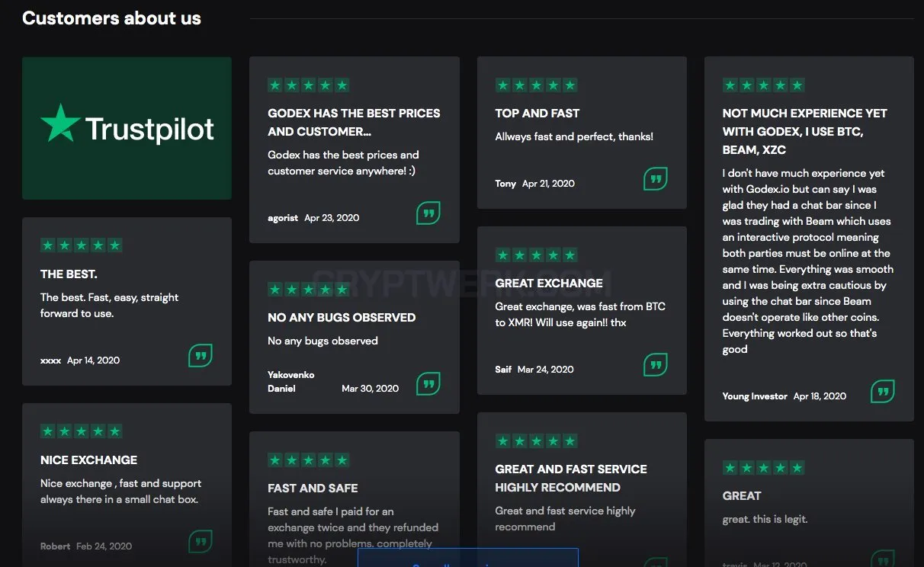924x567 pixels.
Task: Click star rating on THE BEST review
Action: [81, 245]
